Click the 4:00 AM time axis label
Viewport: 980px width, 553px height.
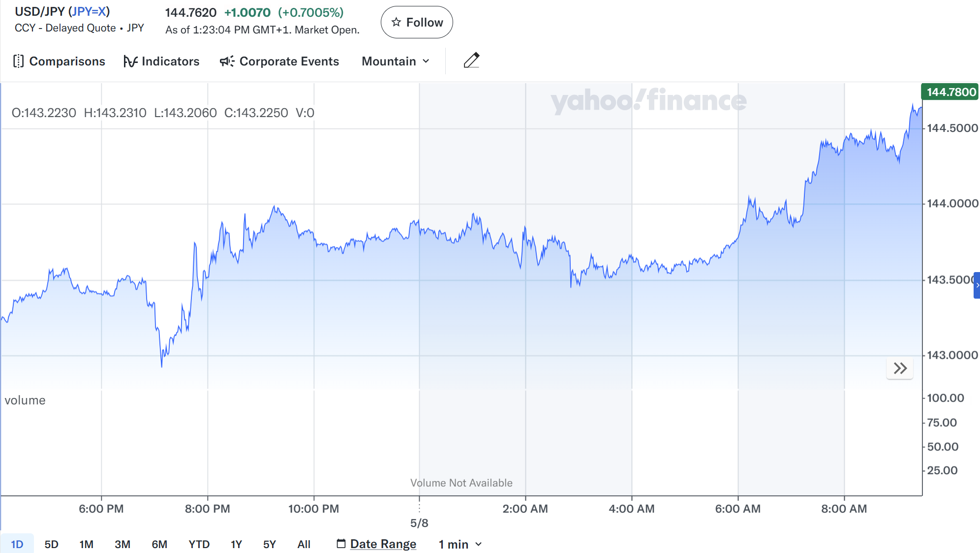[632, 509]
